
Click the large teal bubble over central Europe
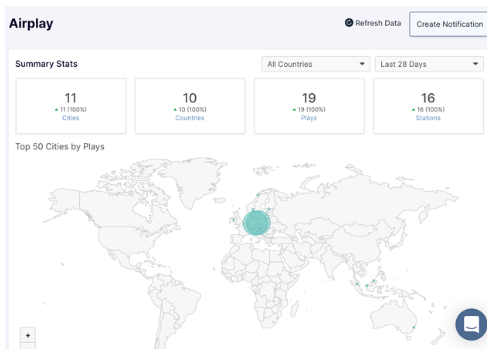(256, 223)
